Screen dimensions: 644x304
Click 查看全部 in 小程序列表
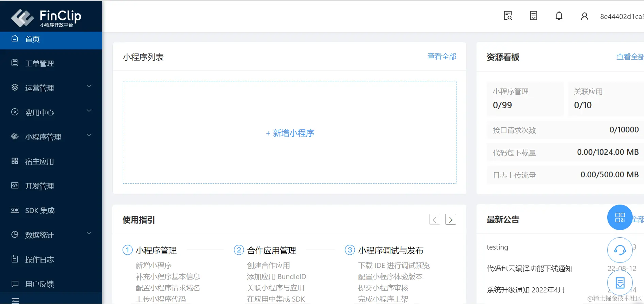(442, 57)
